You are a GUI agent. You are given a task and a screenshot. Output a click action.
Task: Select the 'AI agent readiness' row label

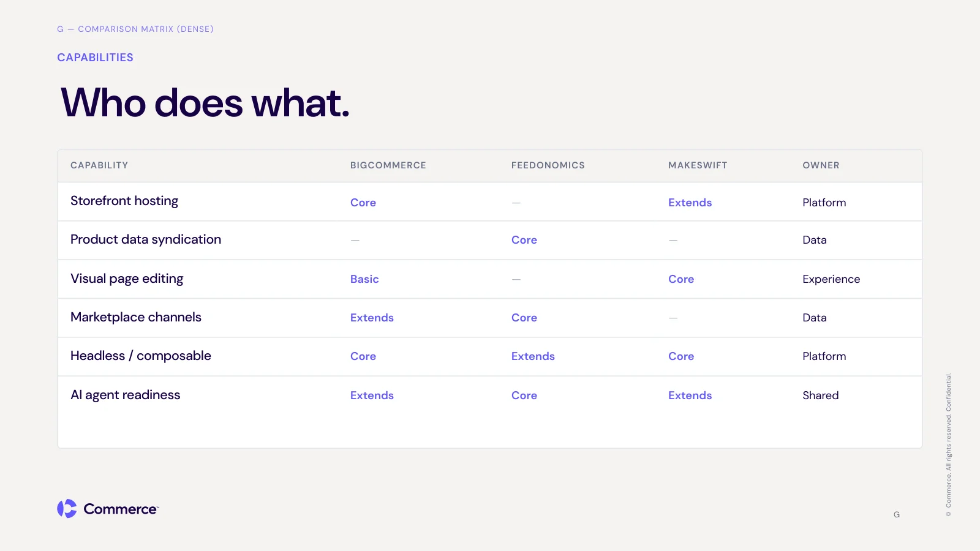pos(126,395)
